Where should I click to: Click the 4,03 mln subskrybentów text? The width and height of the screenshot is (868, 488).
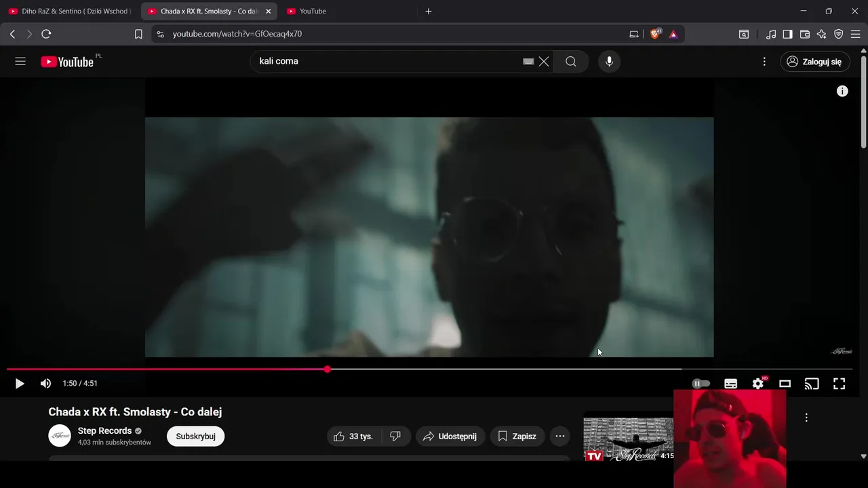(115, 443)
